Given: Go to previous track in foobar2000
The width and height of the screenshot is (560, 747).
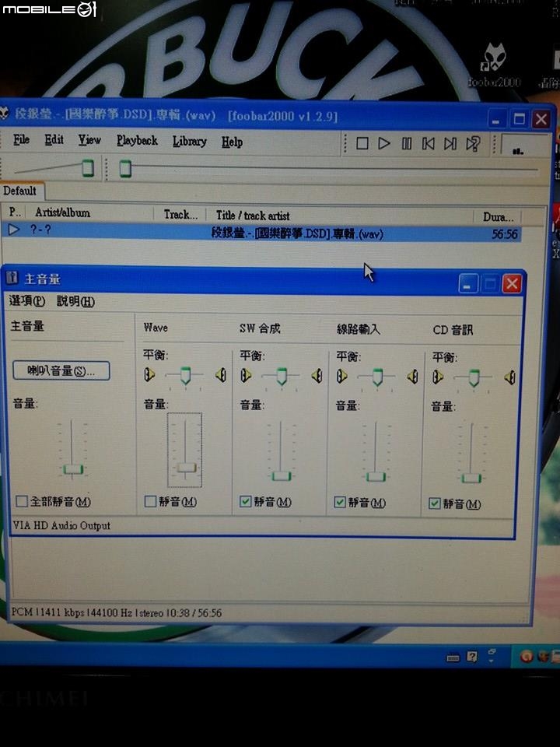Looking at the screenshot, I should pos(428,144).
